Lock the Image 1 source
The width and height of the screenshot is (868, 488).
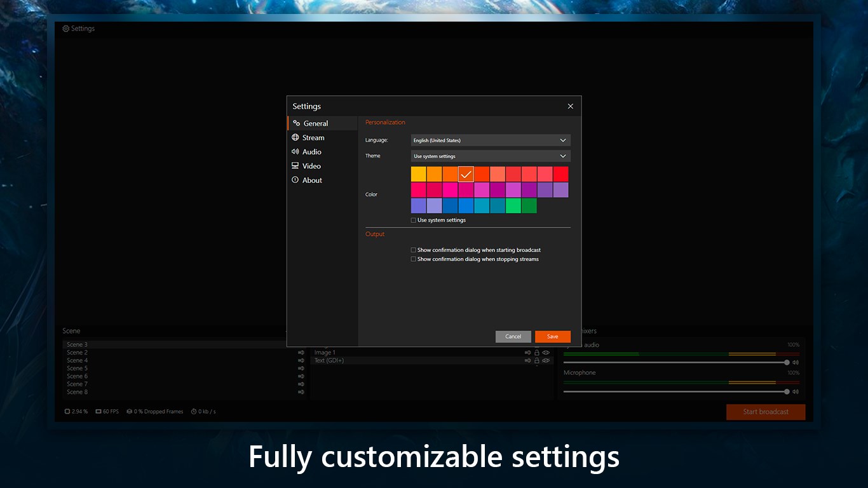tap(537, 353)
